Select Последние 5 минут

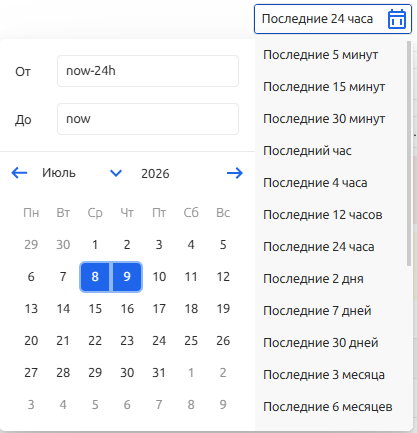click(x=321, y=55)
